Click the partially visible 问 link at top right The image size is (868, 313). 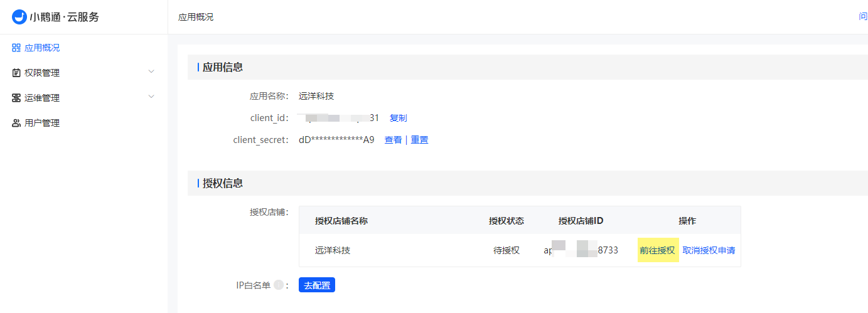click(863, 16)
